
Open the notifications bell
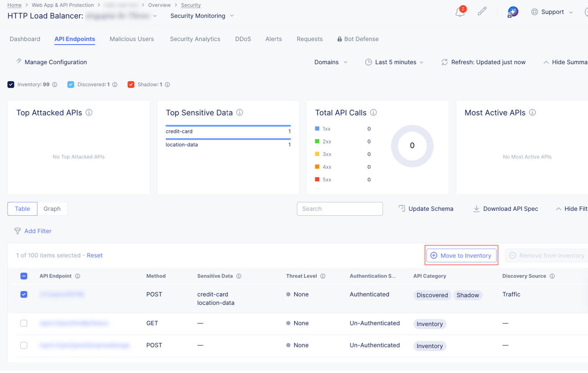click(460, 12)
